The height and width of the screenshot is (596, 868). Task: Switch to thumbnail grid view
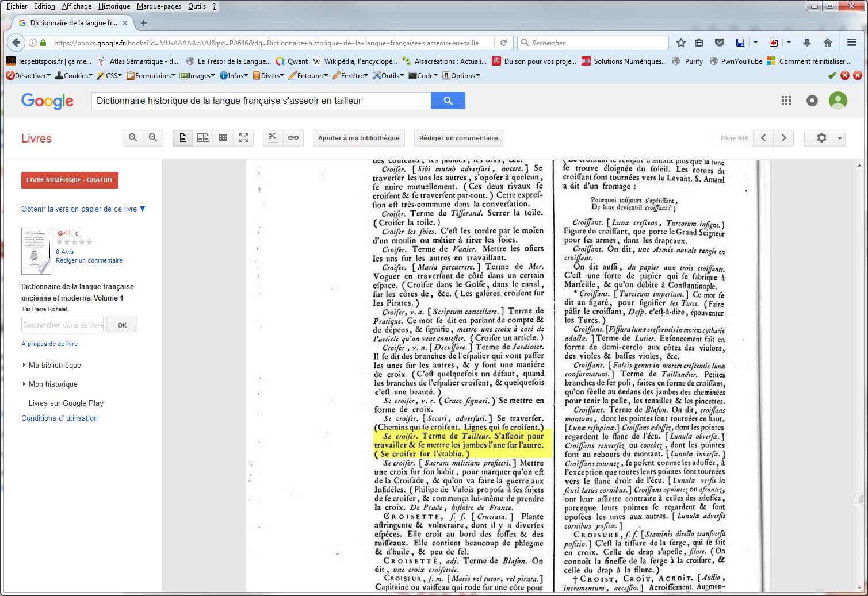pos(223,138)
